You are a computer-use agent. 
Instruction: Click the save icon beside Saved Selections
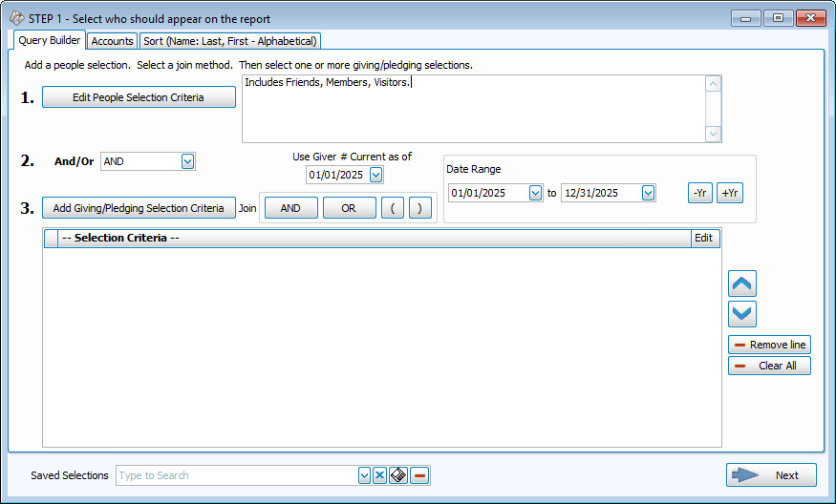click(x=398, y=475)
